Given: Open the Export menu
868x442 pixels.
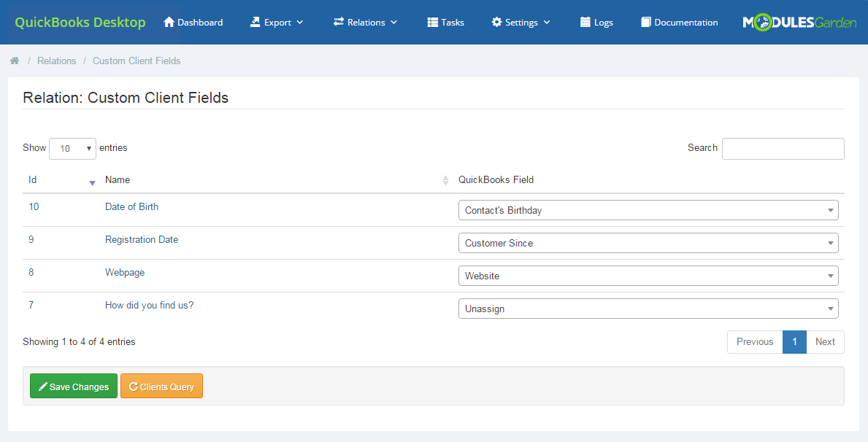Looking at the screenshot, I should pyautogui.click(x=276, y=22).
